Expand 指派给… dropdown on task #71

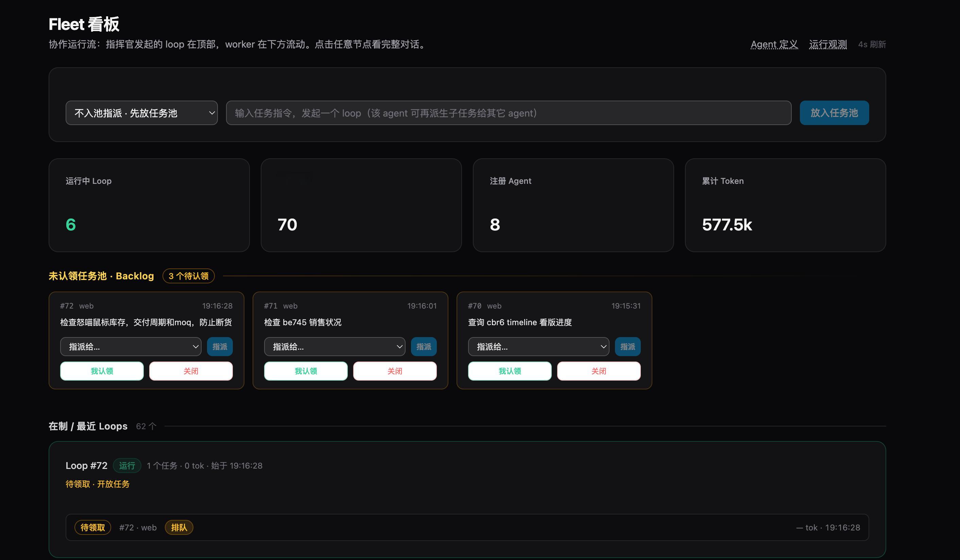tap(335, 346)
